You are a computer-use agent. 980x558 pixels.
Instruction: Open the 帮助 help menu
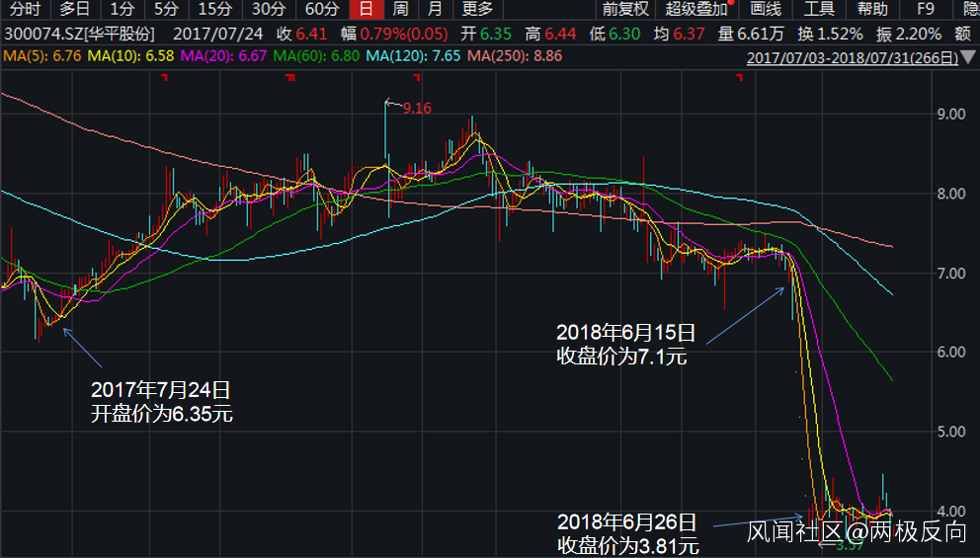[872, 10]
